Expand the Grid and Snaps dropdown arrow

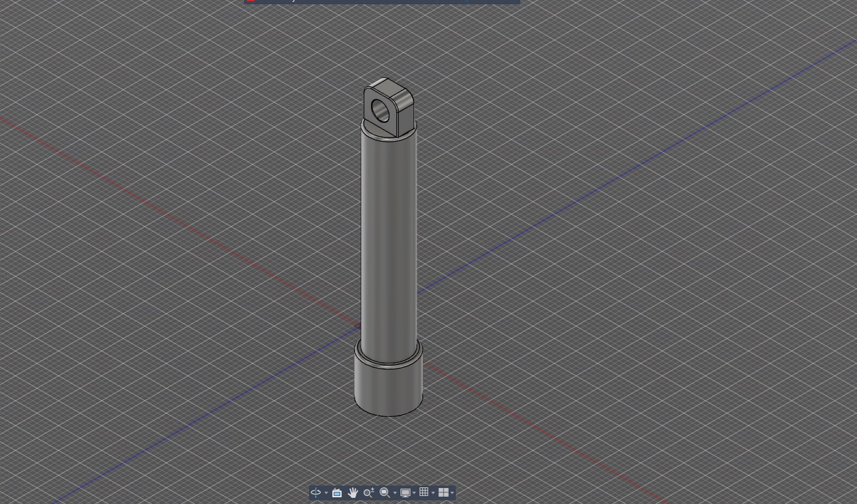tap(433, 493)
